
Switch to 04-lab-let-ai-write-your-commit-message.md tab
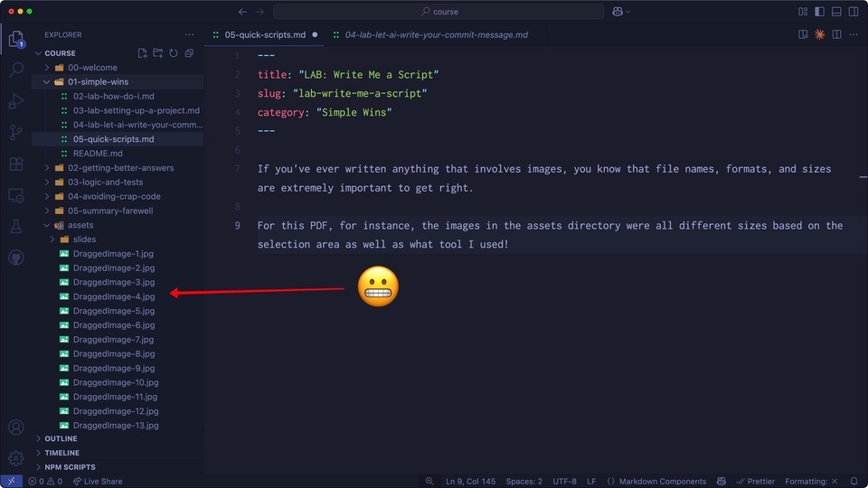(430, 34)
